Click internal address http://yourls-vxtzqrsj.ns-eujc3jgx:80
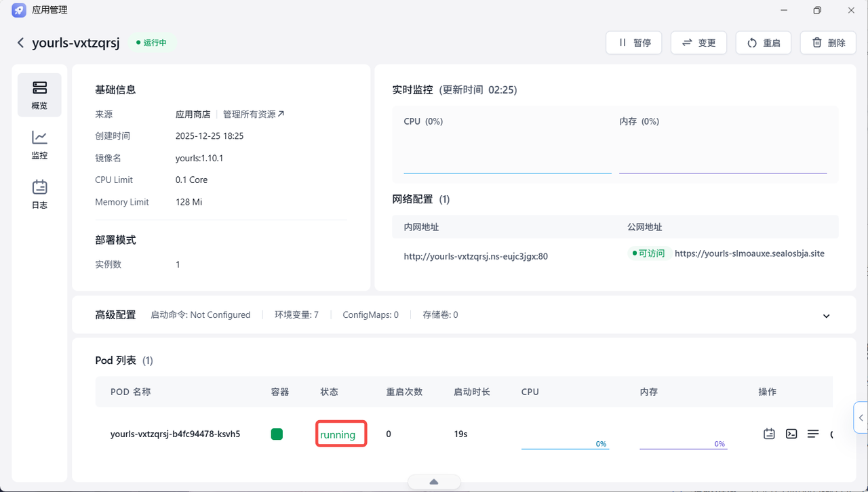The image size is (868, 492). click(475, 257)
